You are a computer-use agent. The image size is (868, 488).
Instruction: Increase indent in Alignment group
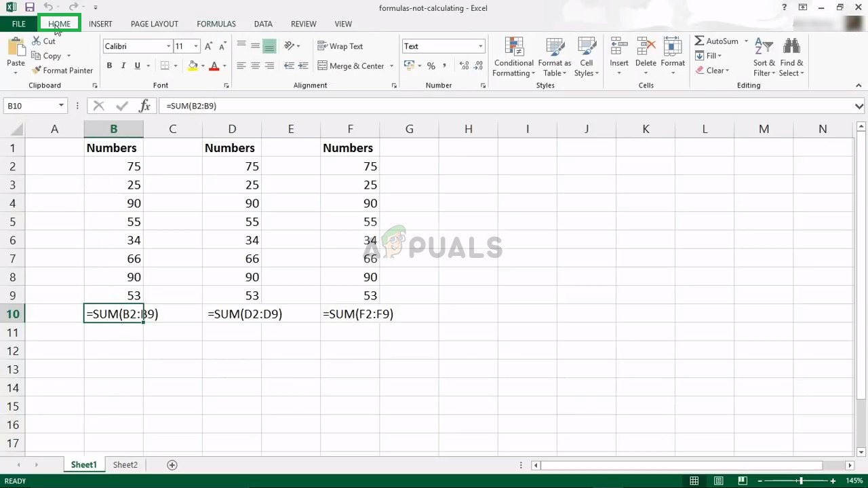304,66
